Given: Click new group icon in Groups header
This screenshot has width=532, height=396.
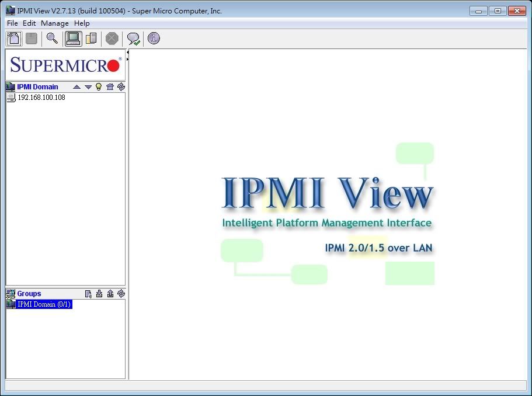Looking at the screenshot, I should click(88, 294).
